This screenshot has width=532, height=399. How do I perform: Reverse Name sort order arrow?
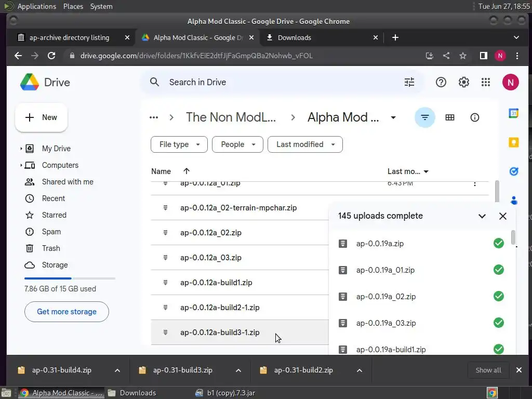point(187,171)
